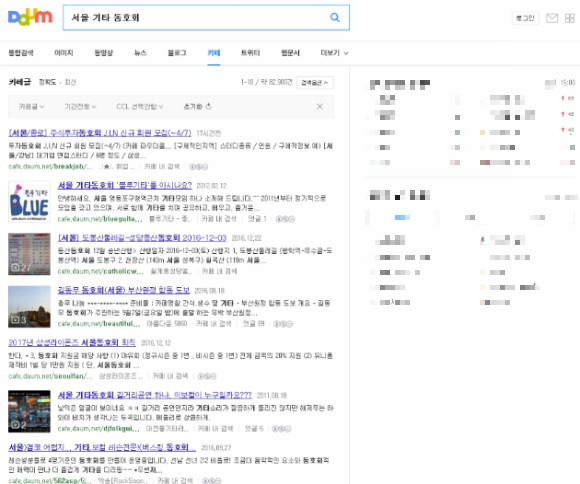Click 댓글 1 on the 블루기타 result
The image size is (580, 484).
[x=257, y=219]
